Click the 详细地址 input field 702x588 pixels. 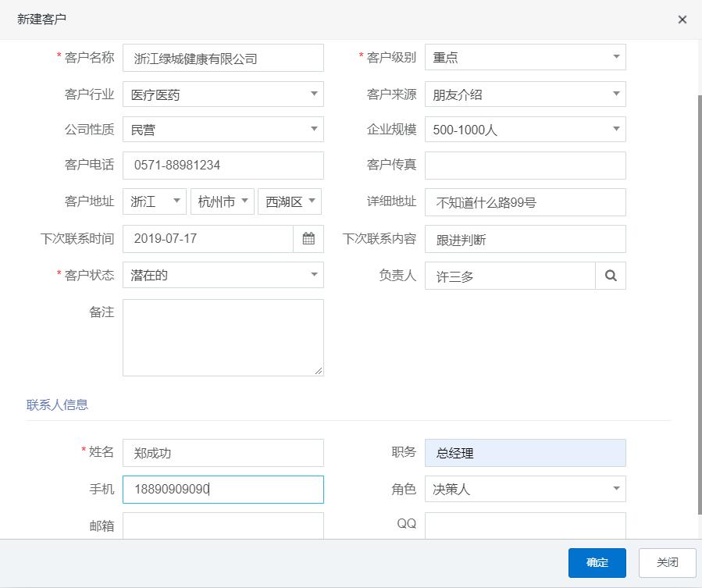point(525,202)
